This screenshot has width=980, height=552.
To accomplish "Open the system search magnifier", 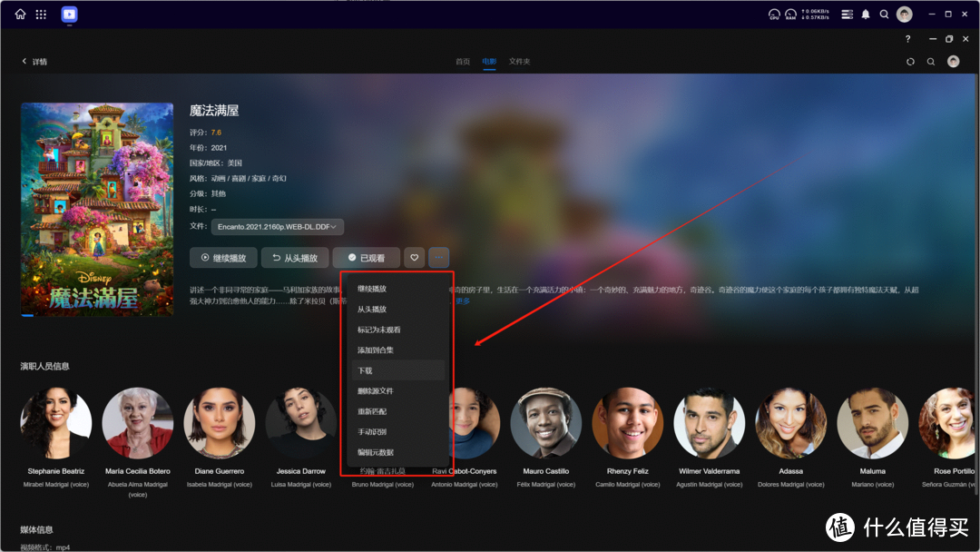I will pyautogui.click(x=885, y=14).
